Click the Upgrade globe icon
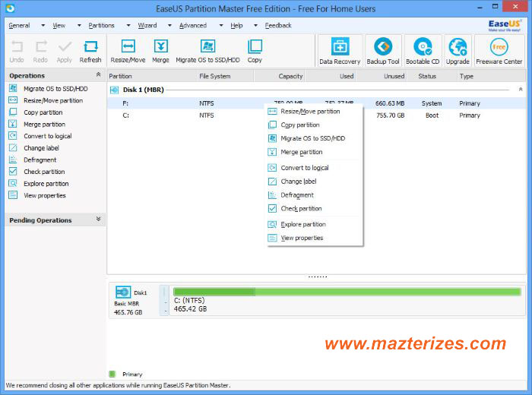 (x=458, y=46)
